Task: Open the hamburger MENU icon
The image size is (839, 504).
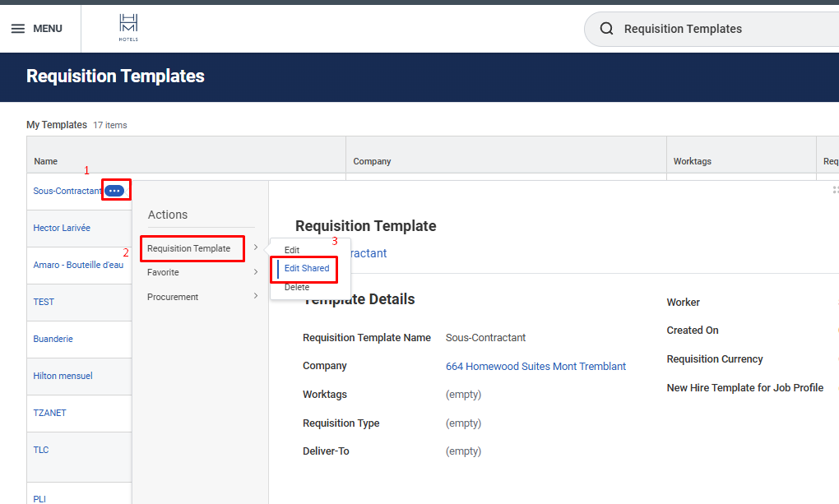Action: (18, 29)
